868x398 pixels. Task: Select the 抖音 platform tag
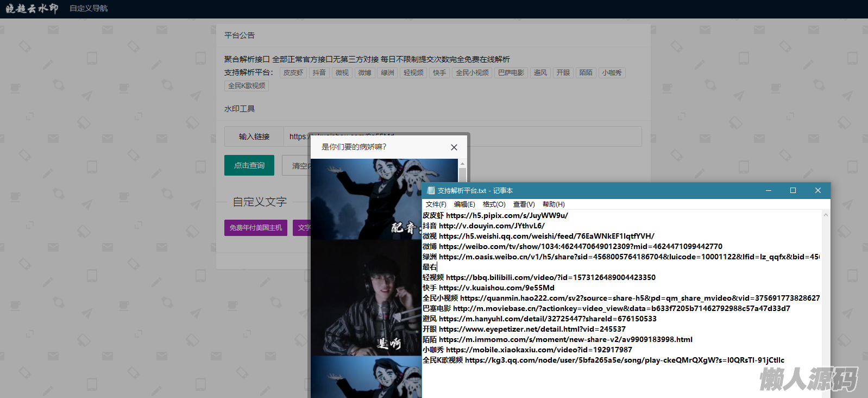[x=319, y=73]
